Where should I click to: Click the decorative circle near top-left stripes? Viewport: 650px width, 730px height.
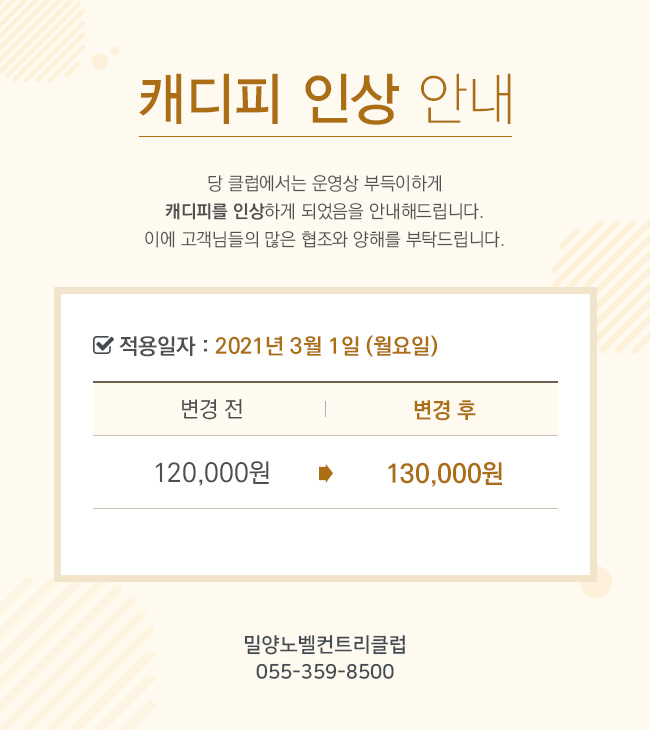pos(100,61)
